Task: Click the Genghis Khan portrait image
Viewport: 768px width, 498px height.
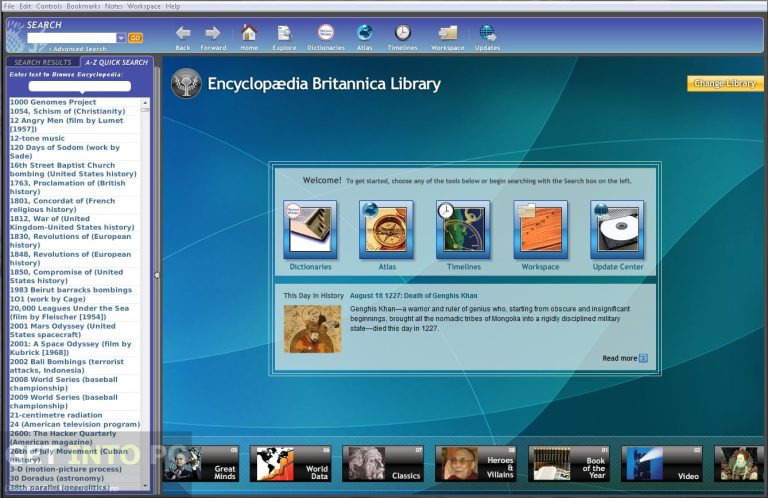Action: [x=312, y=329]
